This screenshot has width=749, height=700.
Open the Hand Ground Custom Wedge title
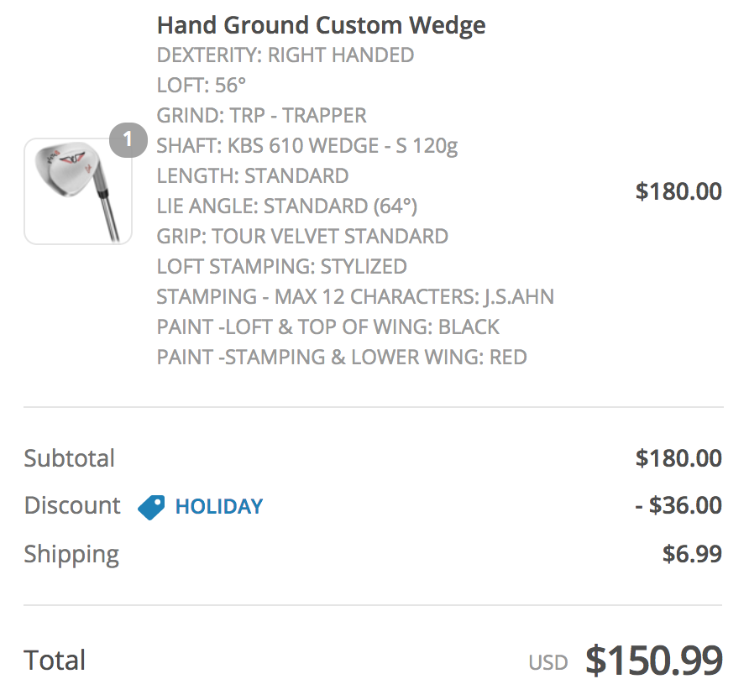(x=321, y=25)
